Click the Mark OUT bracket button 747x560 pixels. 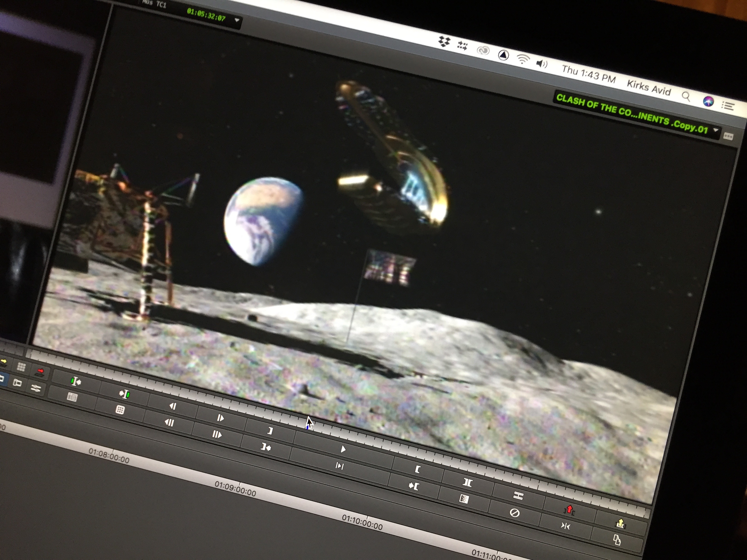(x=270, y=431)
